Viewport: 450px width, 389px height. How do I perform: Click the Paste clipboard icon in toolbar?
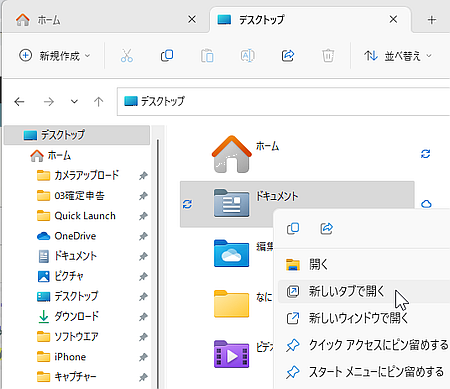point(207,56)
